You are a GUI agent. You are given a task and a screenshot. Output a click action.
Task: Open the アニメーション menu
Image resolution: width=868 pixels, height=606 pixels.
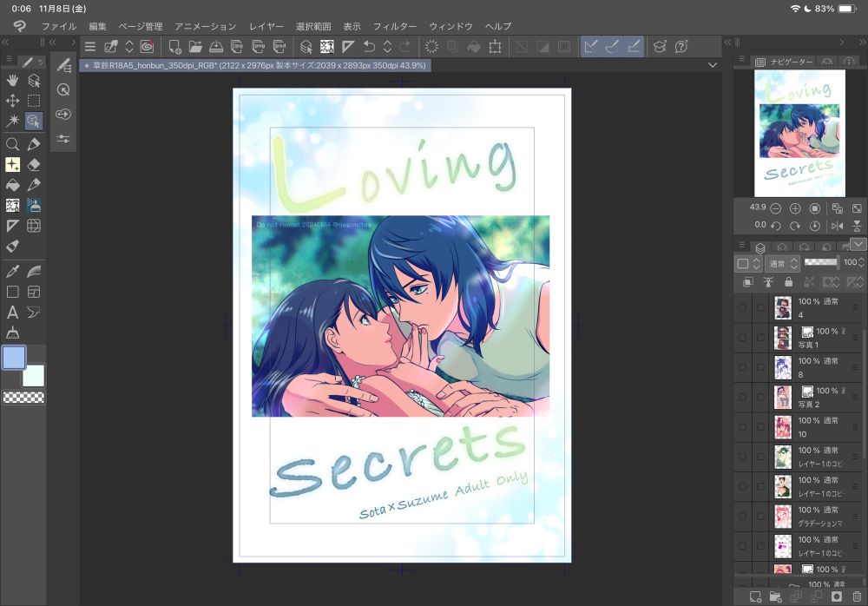(206, 26)
